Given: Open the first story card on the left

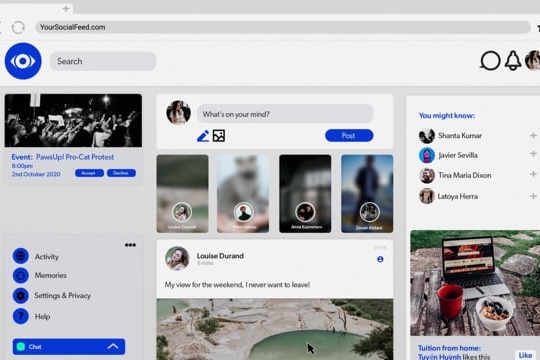Looking at the screenshot, I should [x=183, y=194].
